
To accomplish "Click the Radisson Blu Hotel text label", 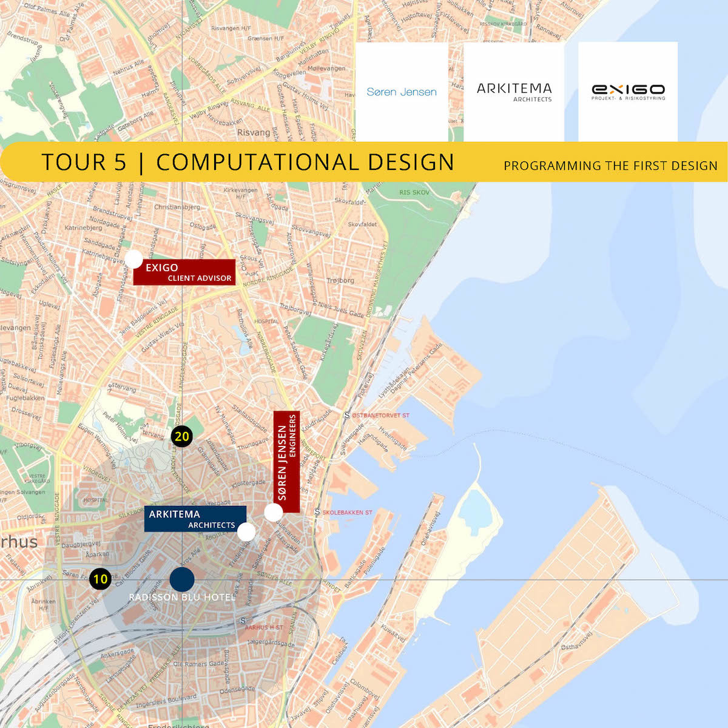I will point(182,598).
